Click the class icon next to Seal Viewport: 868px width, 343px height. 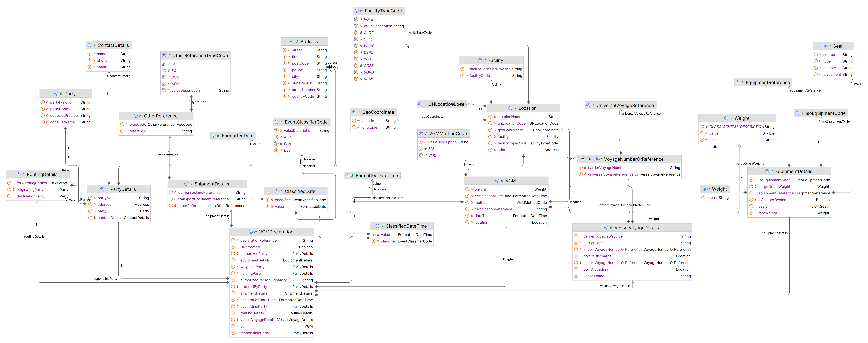[825, 46]
